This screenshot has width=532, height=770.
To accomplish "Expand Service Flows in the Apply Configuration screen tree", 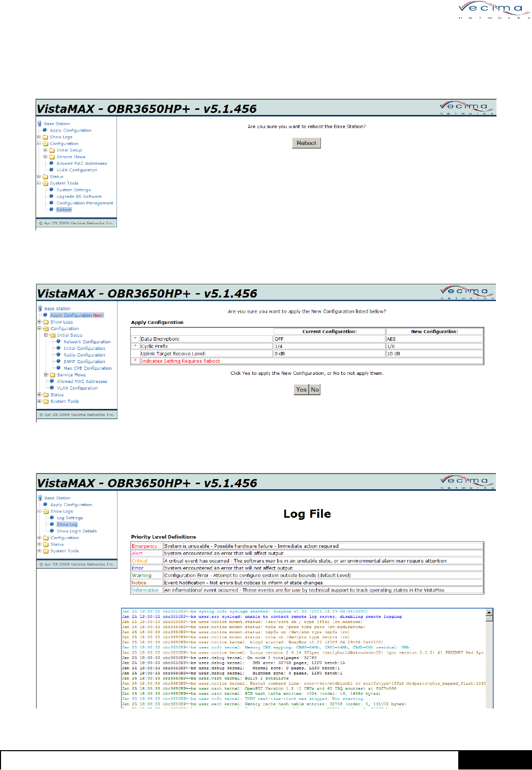I will pyautogui.click(x=46, y=375).
